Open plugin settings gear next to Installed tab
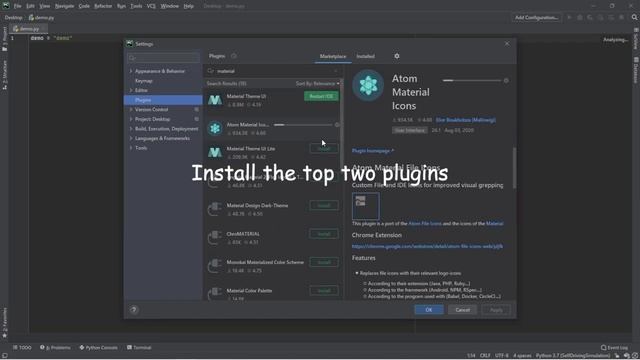 tap(397, 56)
